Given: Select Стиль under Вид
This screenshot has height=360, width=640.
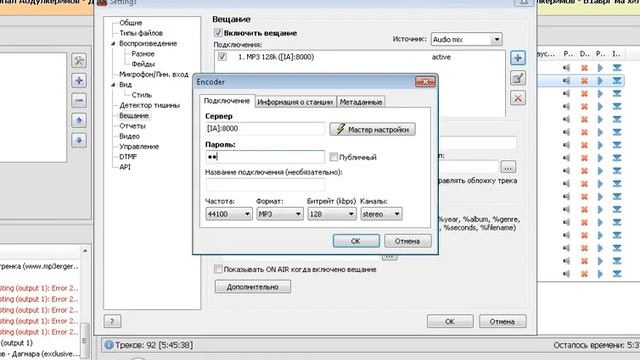Looking at the screenshot, I should (142, 95).
